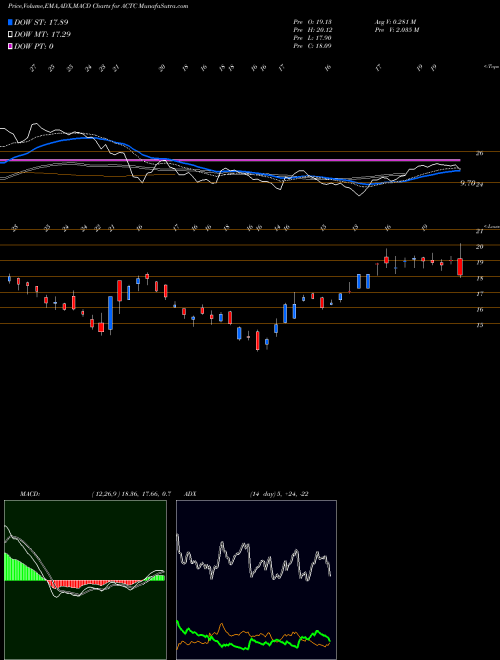This screenshot has height=660, width=500.
Task: Click the 19 price axis label
Action: [x=479, y=262]
